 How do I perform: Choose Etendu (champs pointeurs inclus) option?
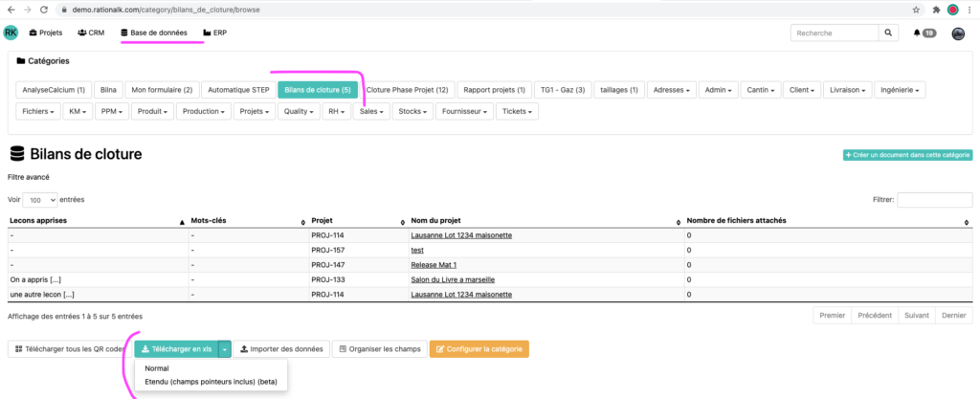pyautogui.click(x=212, y=381)
